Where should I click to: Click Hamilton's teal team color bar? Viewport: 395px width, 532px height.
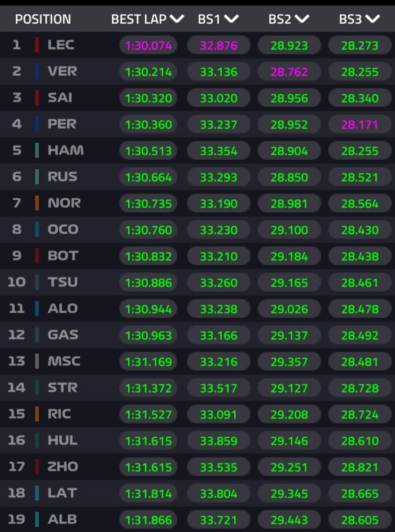tap(37, 151)
